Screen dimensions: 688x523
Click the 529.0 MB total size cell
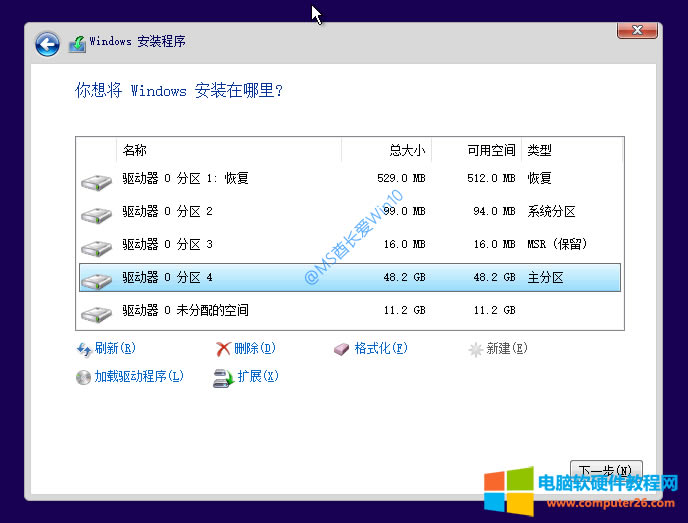(401, 178)
